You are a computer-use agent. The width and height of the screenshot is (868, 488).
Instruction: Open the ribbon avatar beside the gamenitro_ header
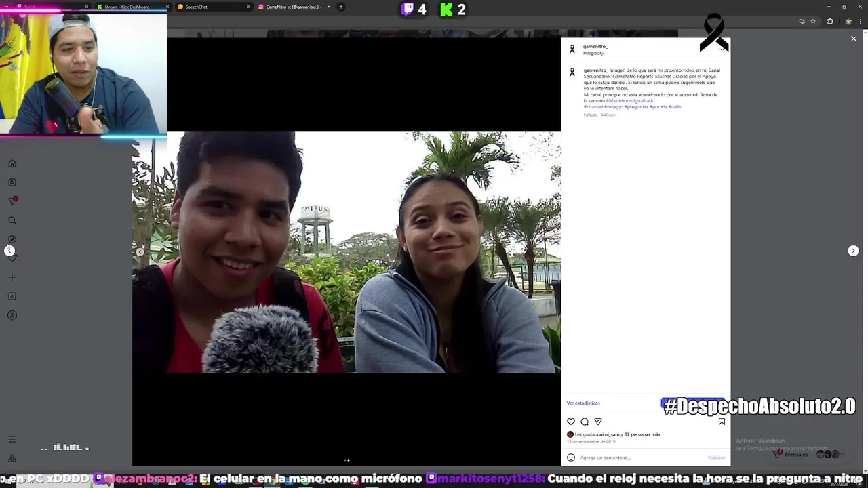pos(572,49)
